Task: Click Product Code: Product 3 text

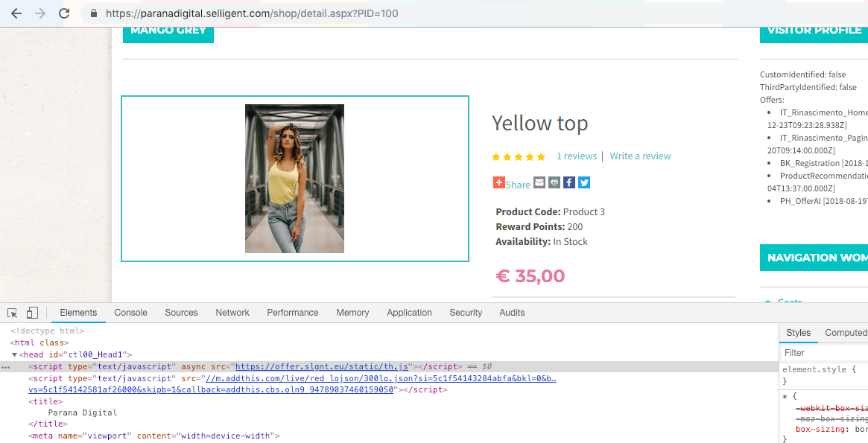Action: (x=551, y=212)
